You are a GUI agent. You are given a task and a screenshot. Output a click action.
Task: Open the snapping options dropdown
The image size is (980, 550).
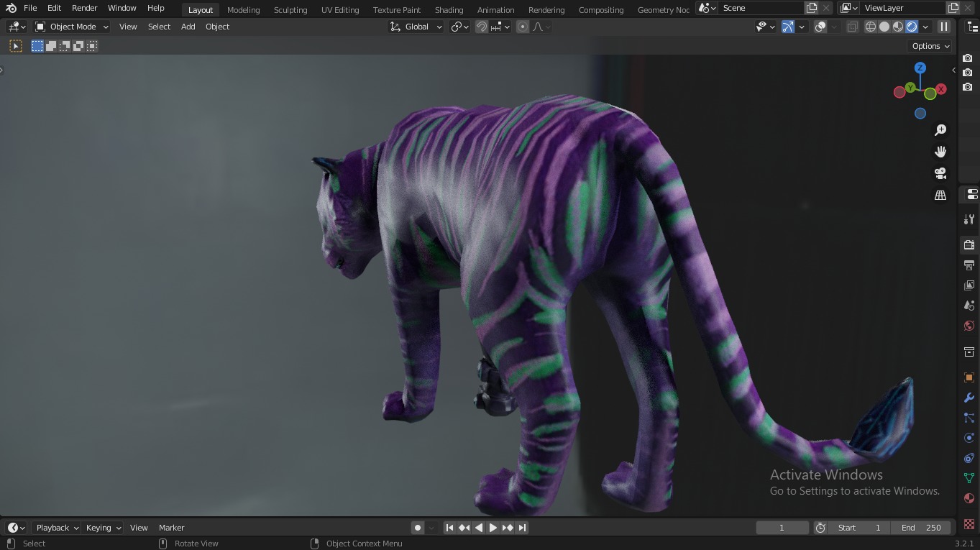pos(500,27)
